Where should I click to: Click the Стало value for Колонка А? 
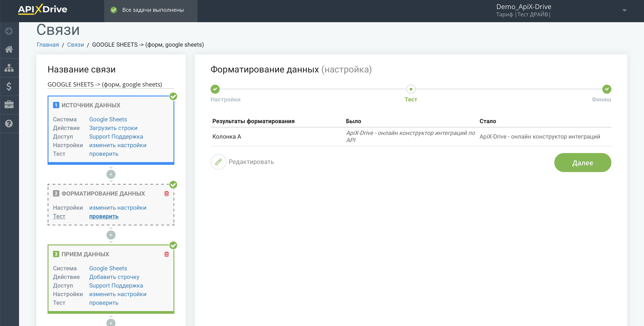click(540, 137)
